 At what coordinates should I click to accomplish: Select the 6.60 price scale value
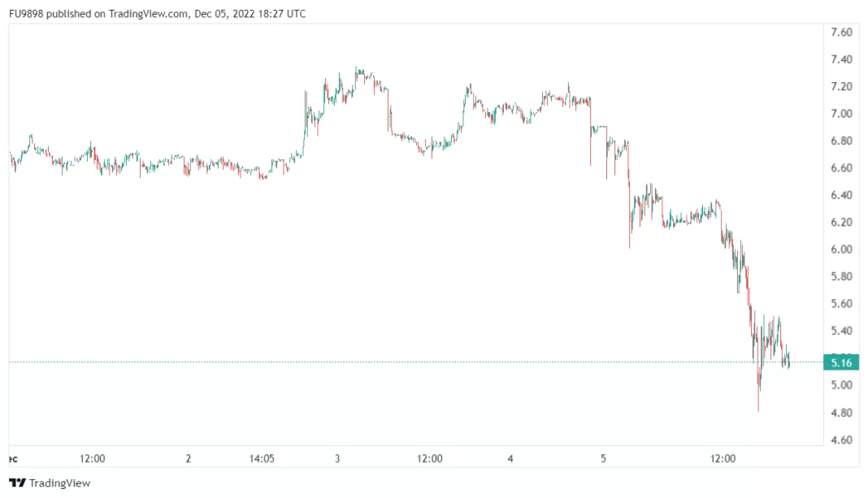click(x=840, y=168)
